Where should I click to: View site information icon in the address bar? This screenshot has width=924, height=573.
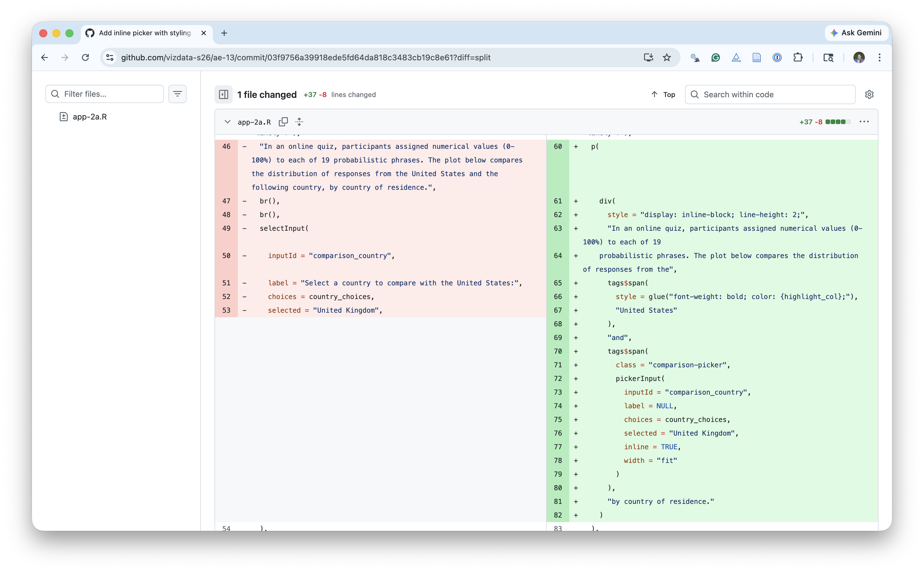pos(110,57)
